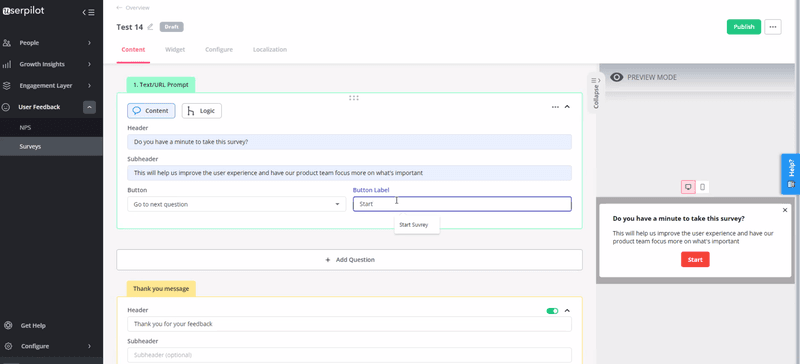The width and height of the screenshot is (800, 364).
Task: Edit the Thank you Header field
Action: pyautogui.click(x=349, y=324)
